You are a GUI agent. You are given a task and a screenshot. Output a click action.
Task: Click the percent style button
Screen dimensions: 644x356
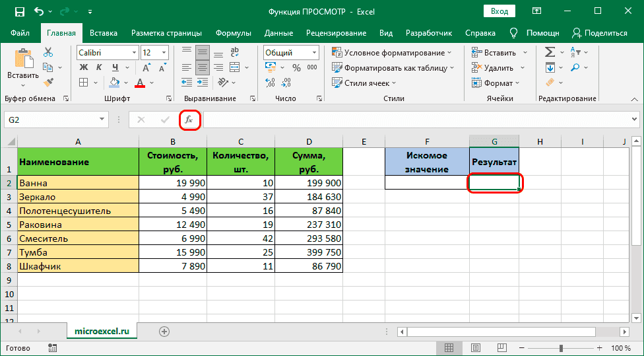(296, 67)
